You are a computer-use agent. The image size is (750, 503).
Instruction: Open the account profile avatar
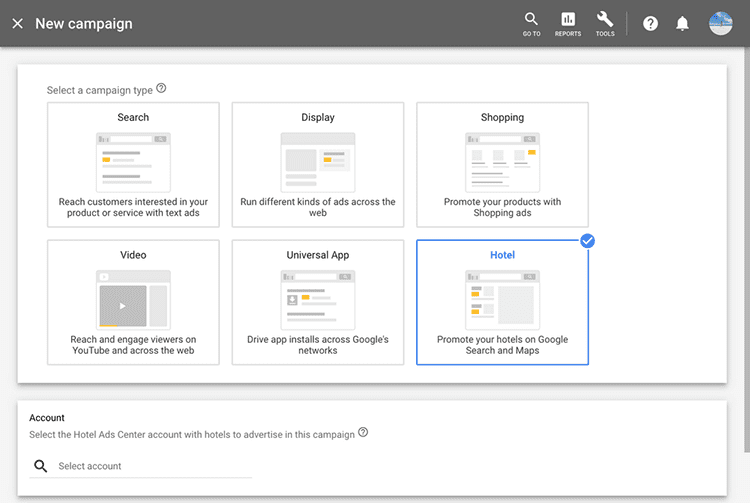coord(720,23)
